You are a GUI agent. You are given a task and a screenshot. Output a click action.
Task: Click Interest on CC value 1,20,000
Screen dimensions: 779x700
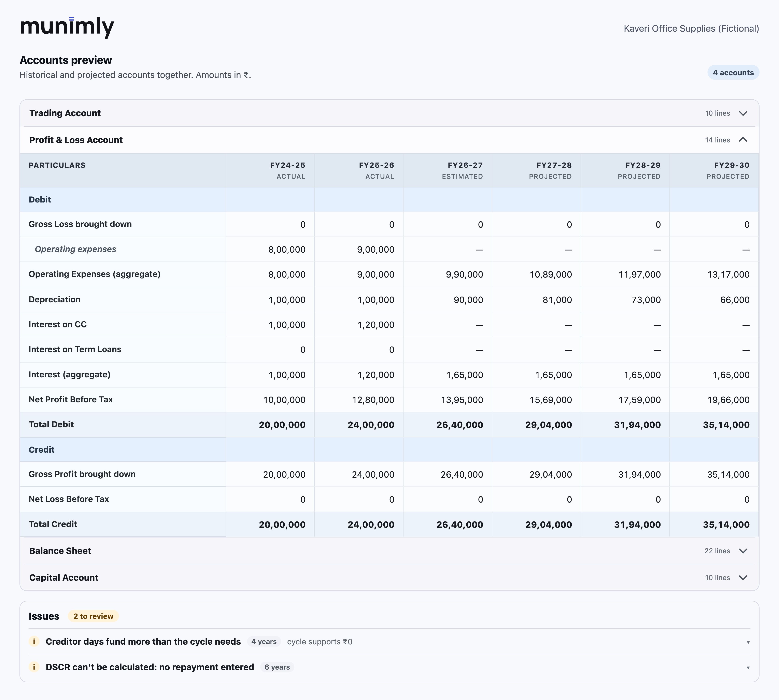(376, 325)
